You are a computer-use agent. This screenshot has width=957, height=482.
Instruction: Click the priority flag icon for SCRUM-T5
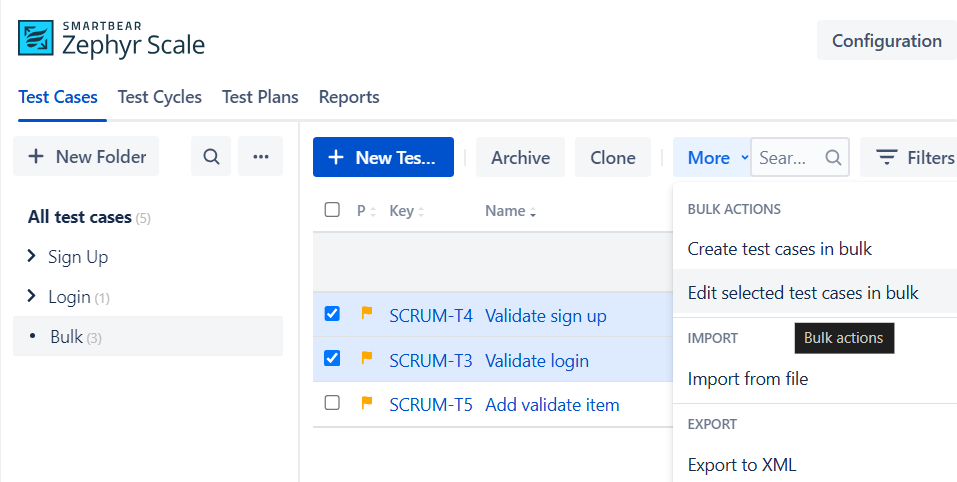(x=366, y=404)
